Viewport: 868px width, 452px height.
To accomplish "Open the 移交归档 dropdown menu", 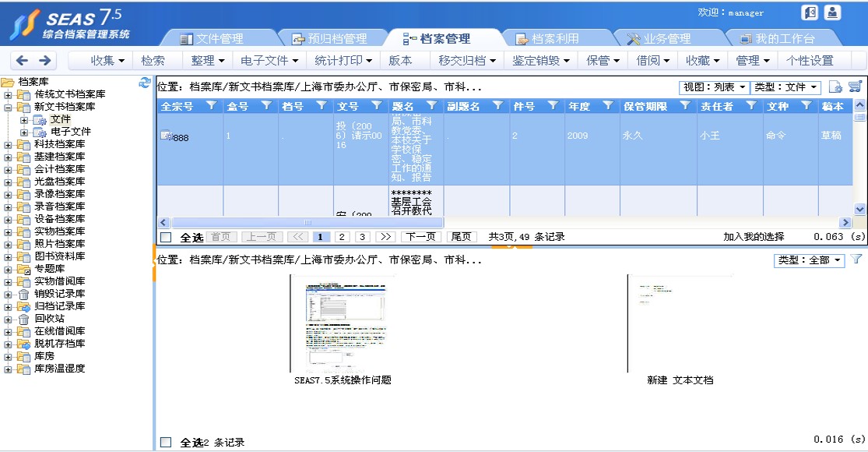I will [467, 60].
